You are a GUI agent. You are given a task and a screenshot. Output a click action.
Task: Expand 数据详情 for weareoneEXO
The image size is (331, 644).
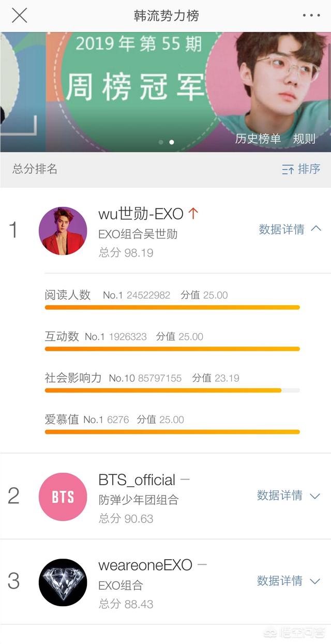pyautogui.click(x=289, y=581)
